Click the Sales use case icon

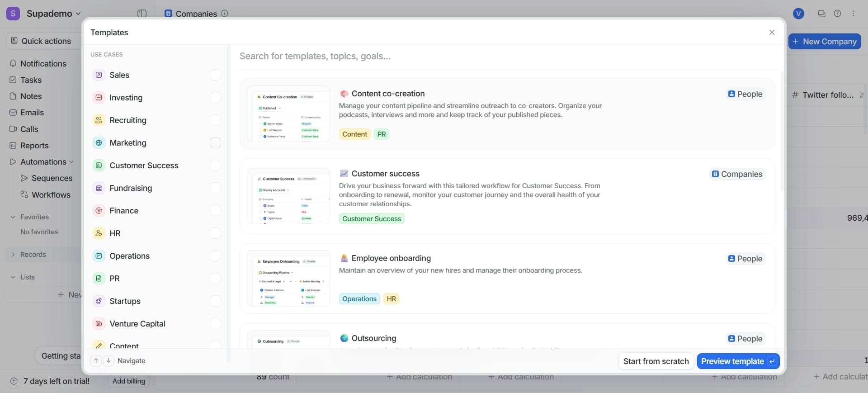click(x=99, y=75)
